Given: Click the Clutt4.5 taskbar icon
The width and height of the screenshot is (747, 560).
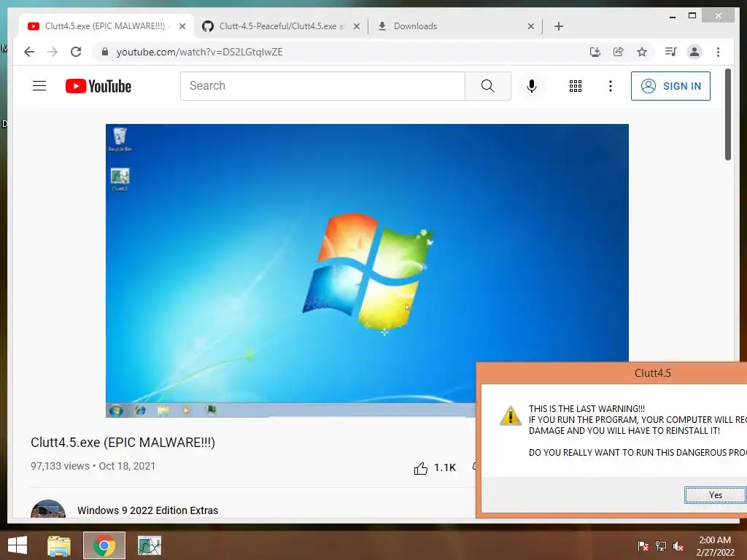Looking at the screenshot, I should point(149,545).
